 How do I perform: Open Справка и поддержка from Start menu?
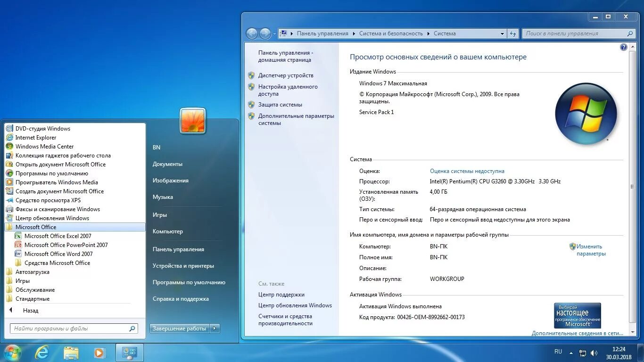(181, 299)
